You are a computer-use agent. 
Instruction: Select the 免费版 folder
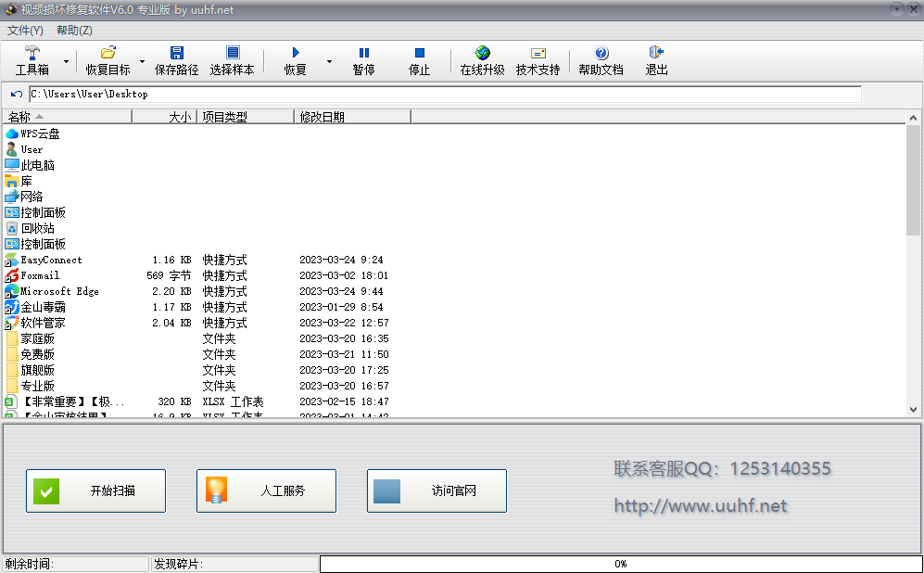coord(30,354)
